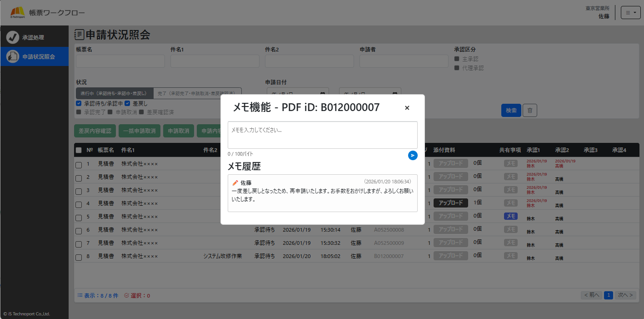The width and height of the screenshot is (644, 319).
Task: Click the blue send memo arrow icon
Action: 412,156
